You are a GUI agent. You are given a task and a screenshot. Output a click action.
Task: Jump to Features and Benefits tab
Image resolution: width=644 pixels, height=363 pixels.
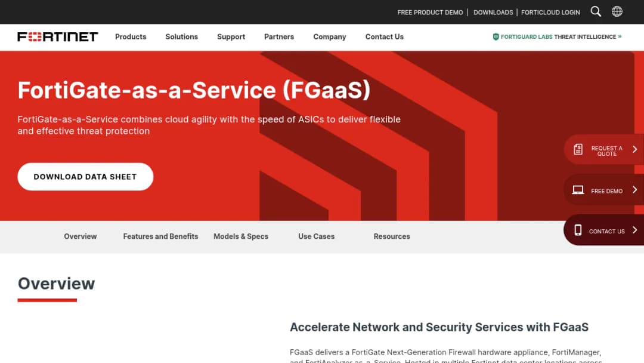[x=160, y=236]
